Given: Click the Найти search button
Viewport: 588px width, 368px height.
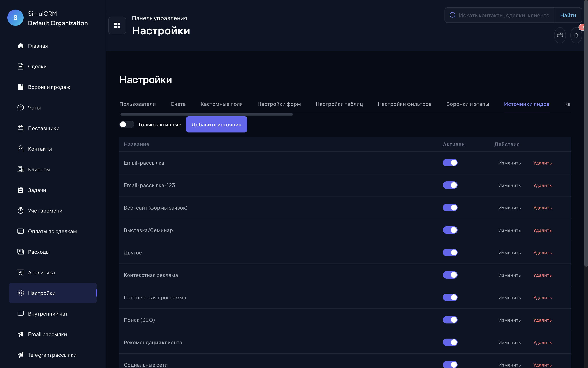Looking at the screenshot, I should [x=568, y=15].
